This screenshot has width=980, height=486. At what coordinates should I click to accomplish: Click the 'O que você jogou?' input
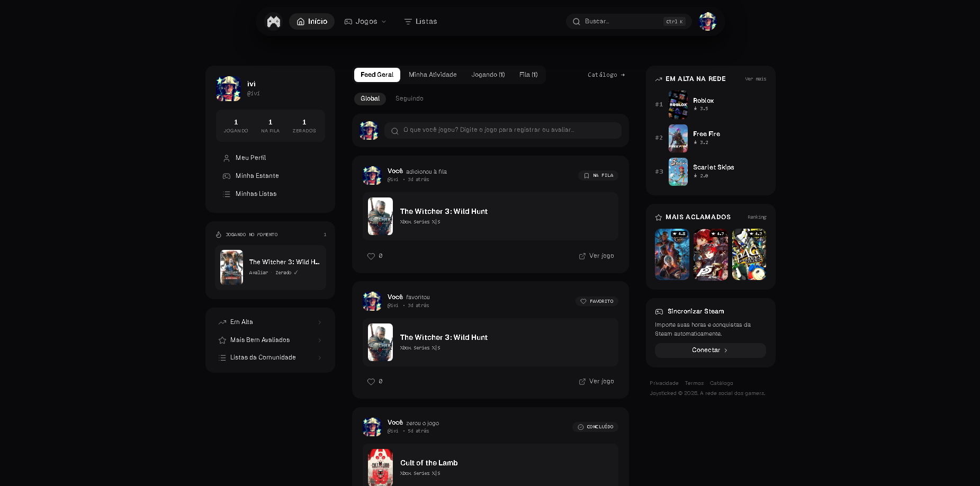[503, 130]
